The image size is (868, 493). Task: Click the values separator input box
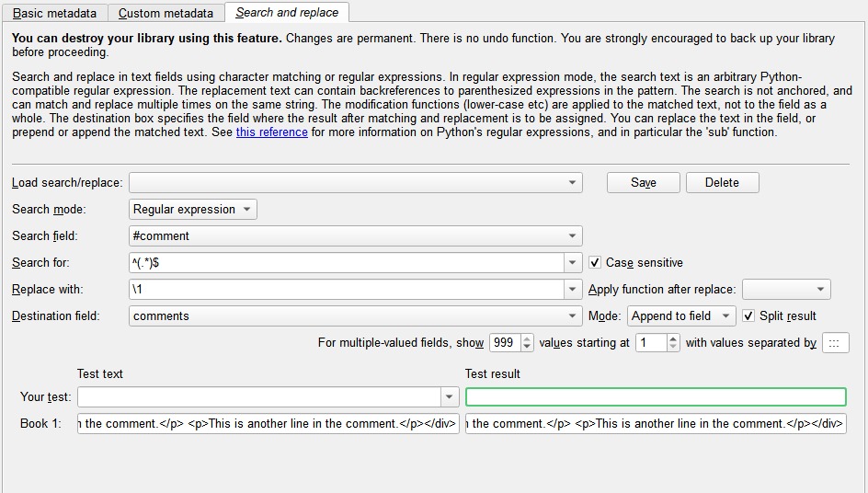[835, 343]
